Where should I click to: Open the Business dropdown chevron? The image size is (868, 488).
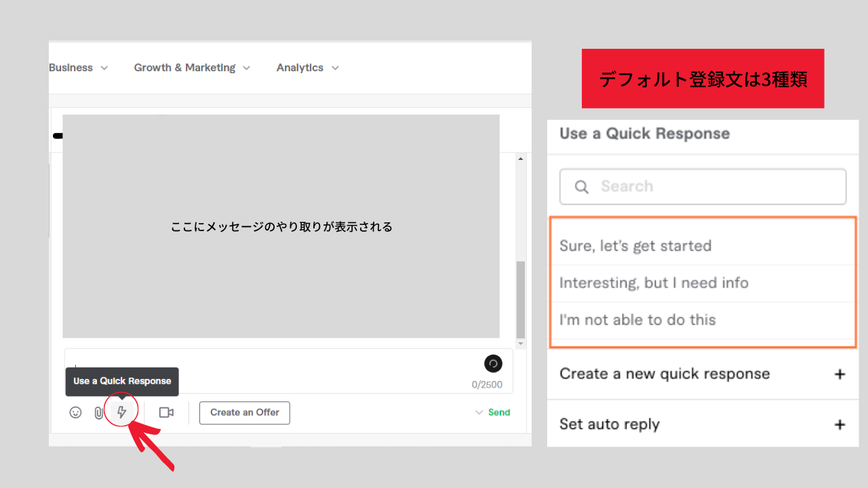click(104, 67)
